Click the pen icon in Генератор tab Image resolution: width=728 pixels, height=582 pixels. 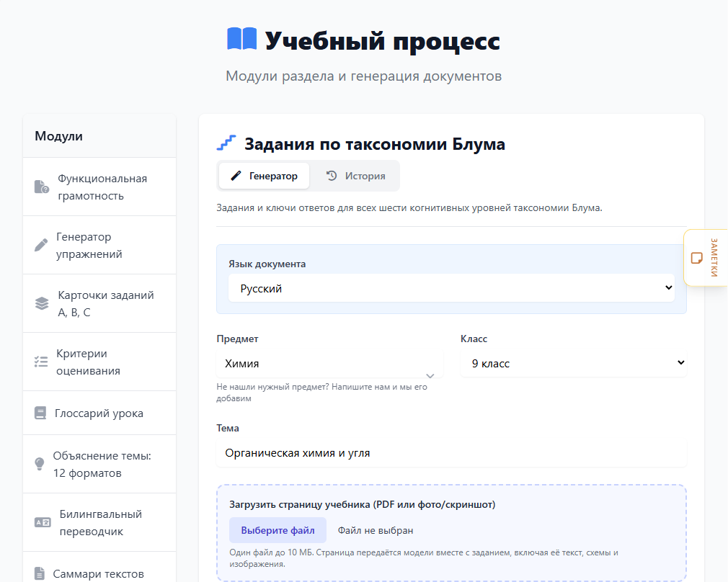(x=236, y=176)
